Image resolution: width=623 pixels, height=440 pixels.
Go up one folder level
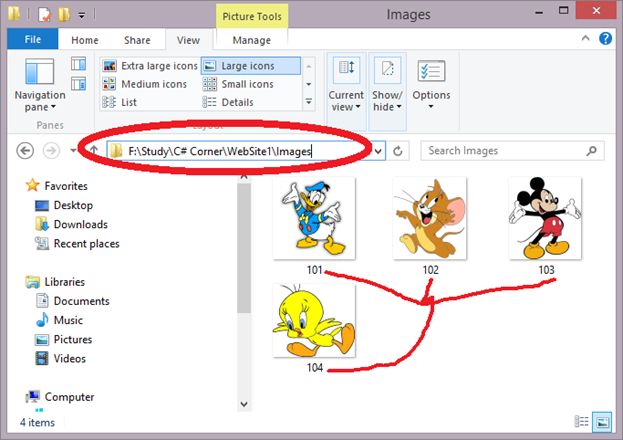coord(94,150)
